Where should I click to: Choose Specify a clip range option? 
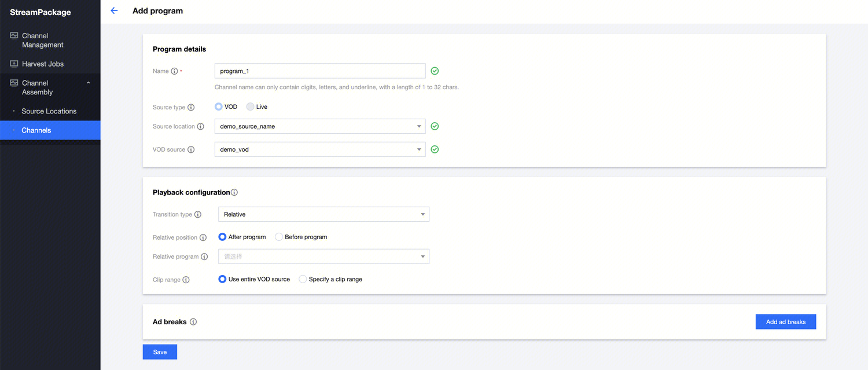tap(303, 279)
